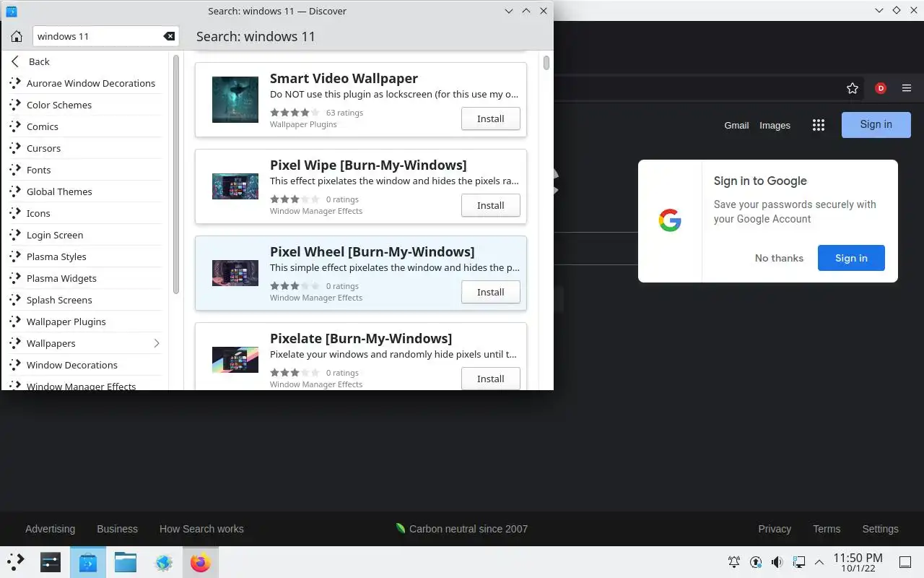
Task: Switch to Firefox from the taskbar
Action: coord(201,562)
